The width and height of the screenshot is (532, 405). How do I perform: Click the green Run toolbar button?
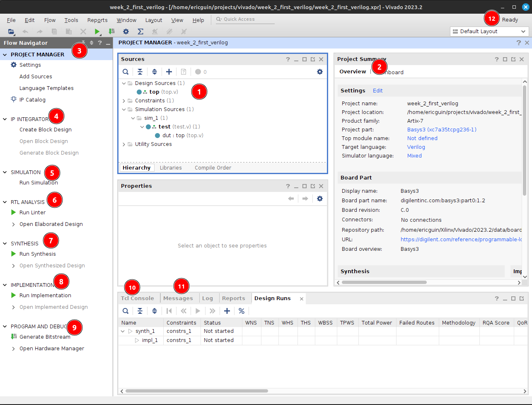point(97,32)
